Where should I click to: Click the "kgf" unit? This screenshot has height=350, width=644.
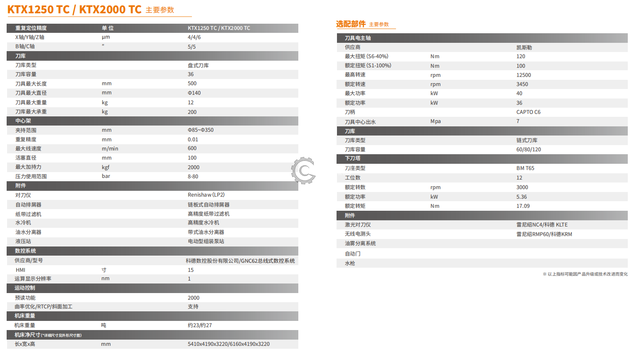[x=106, y=167]
